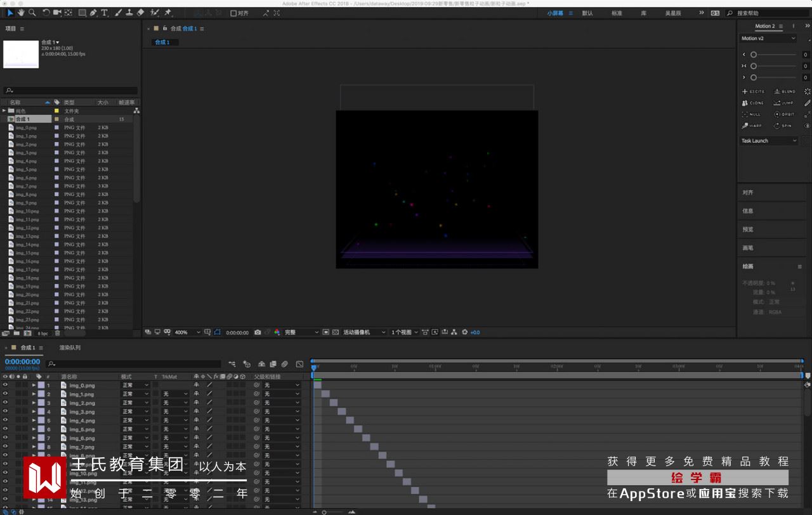Adjust the third Motion ease-out slider knob

(754, 77)
